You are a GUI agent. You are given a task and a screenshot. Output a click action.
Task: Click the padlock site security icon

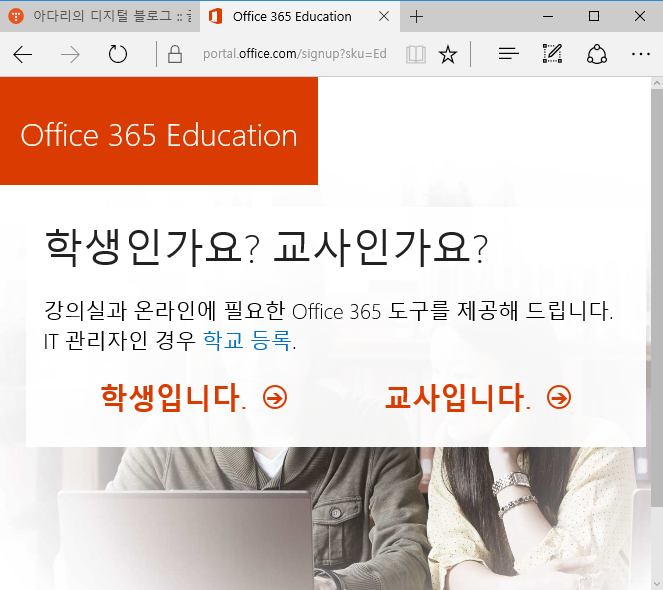pos(175,54)
